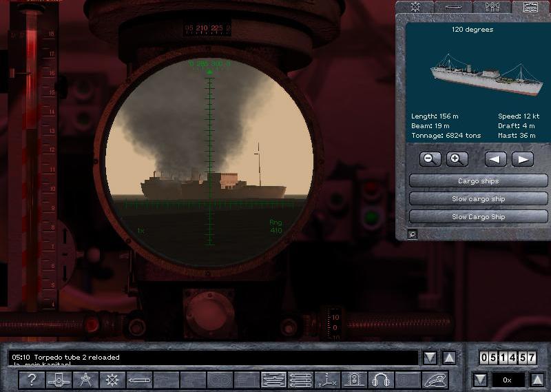Open the sonar headphones station

(381, 380)
